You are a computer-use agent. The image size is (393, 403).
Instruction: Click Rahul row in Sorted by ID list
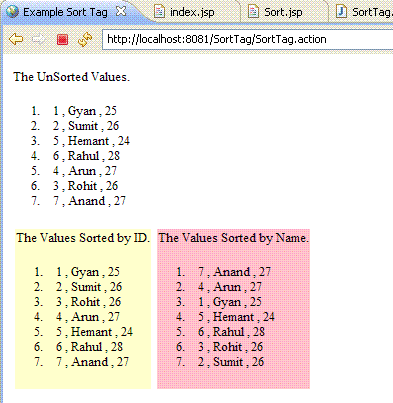89,347
